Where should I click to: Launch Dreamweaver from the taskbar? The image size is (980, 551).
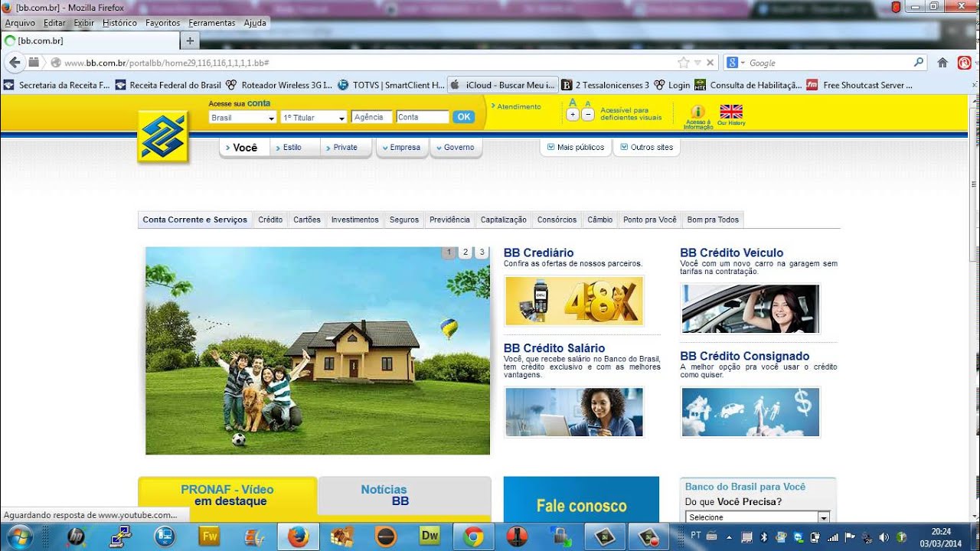[x=430, y=536]
